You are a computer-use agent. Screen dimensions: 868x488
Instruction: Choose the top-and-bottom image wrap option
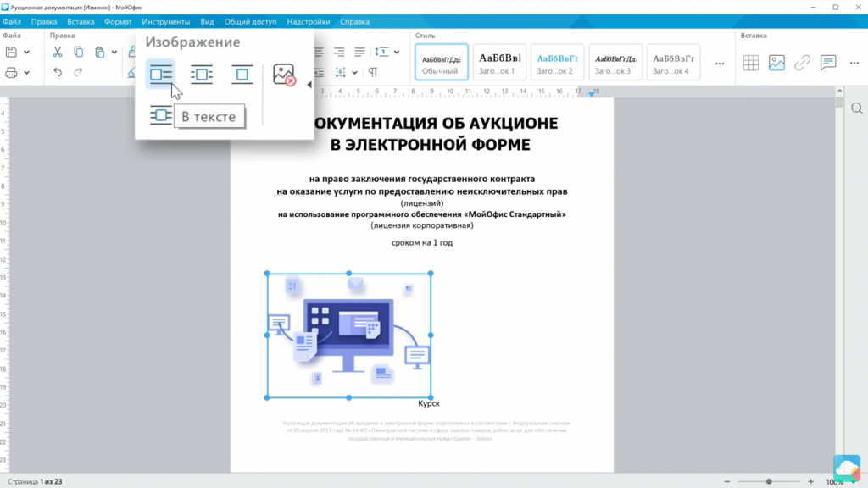tap(242, 75)
